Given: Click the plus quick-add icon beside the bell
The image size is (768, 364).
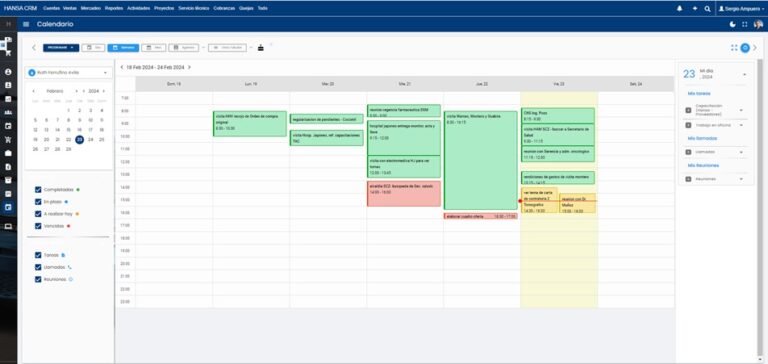Looking at the screenshot, I should [694, 8].
